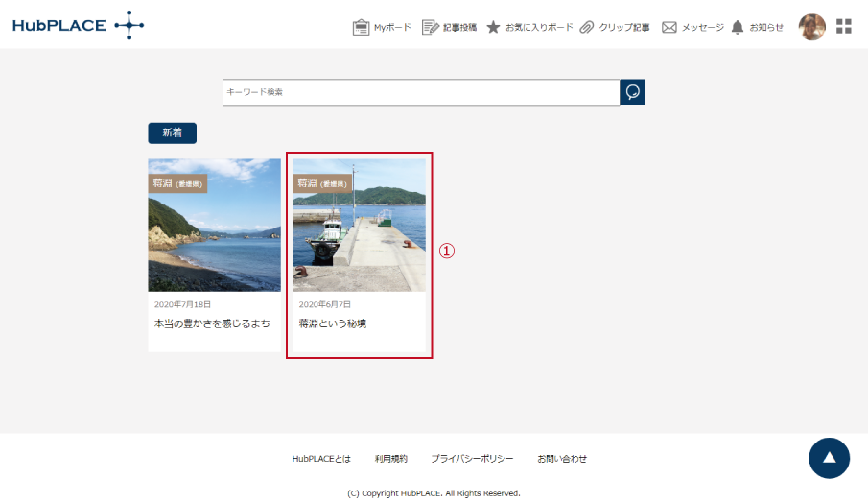Image resolution: width=868 pixels, height=503 pixels.
Task: Select the 新着 tab button
Action: coord(172,133)
